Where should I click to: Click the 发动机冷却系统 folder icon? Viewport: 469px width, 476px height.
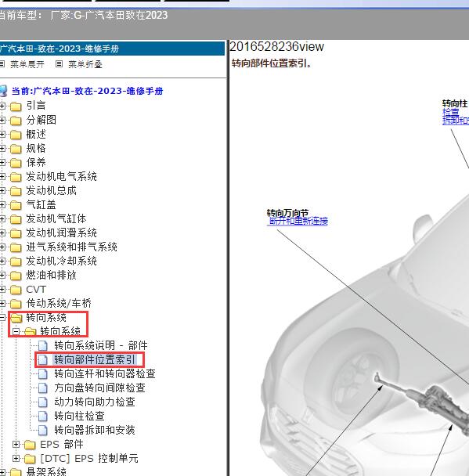[x=16, y=261]
